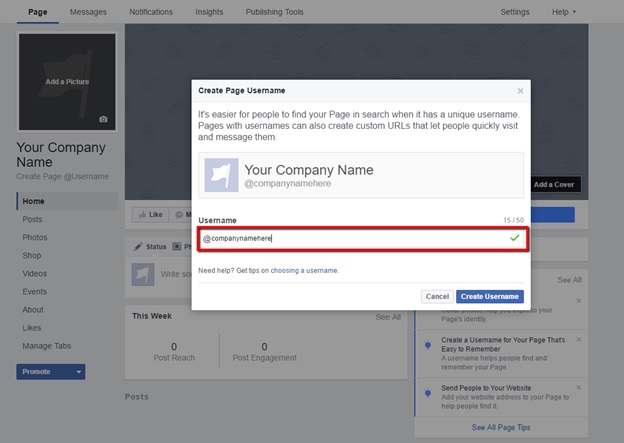
Task: Close the Create Page Username dialog
Action: [520, 91]
